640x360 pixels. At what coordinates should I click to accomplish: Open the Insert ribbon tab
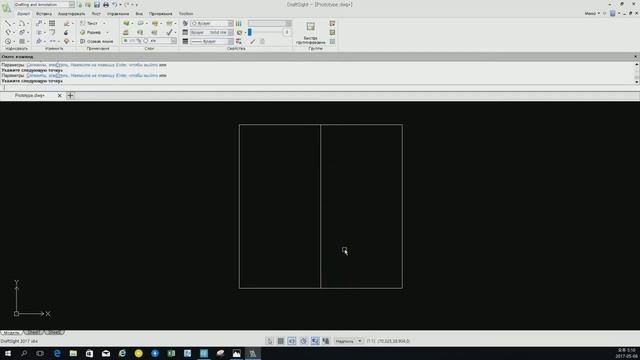44,13
